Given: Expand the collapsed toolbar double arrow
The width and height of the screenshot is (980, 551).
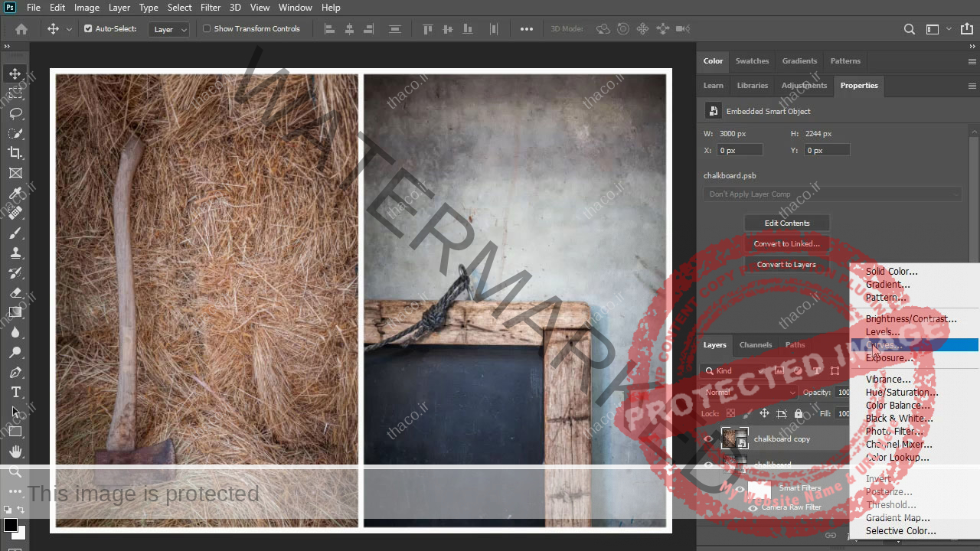Looking at the screenshot, I should (8, 47).
